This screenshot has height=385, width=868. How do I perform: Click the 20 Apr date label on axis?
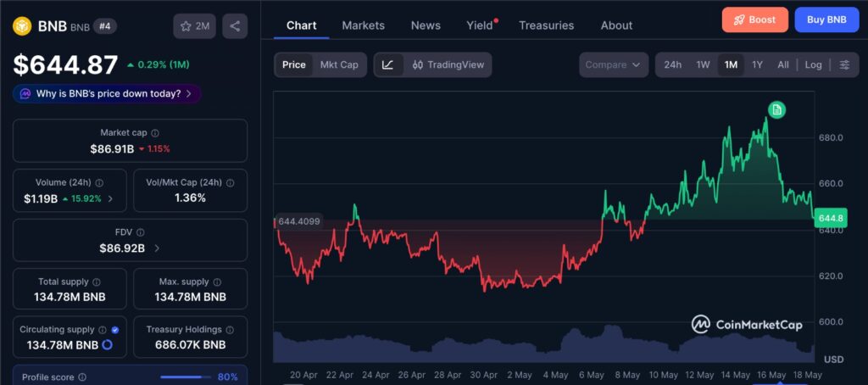click(x=303, y=375)
